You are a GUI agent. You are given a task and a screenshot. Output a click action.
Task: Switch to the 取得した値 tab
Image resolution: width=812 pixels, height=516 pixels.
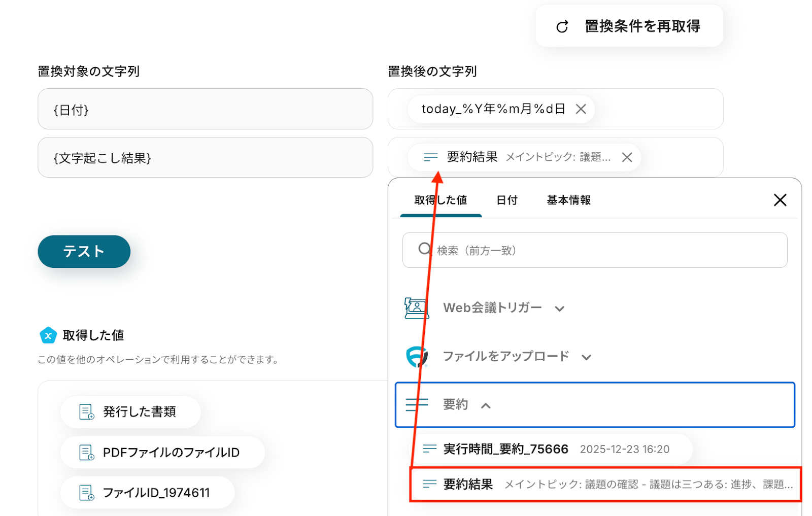pos(441,200)
